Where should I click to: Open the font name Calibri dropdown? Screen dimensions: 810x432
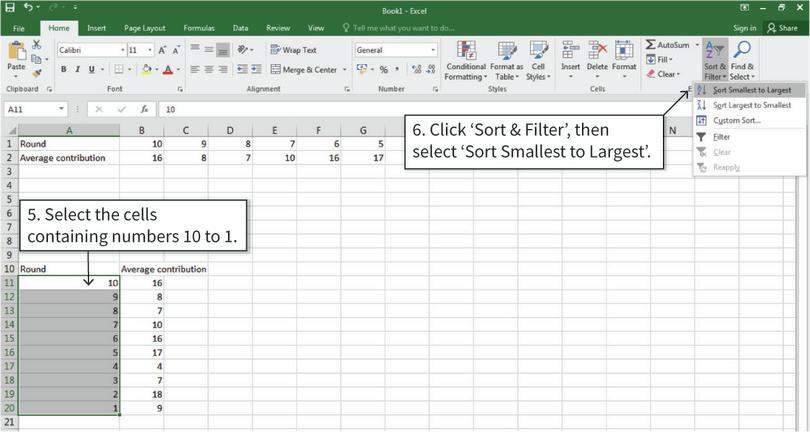(x=123, y=50)
